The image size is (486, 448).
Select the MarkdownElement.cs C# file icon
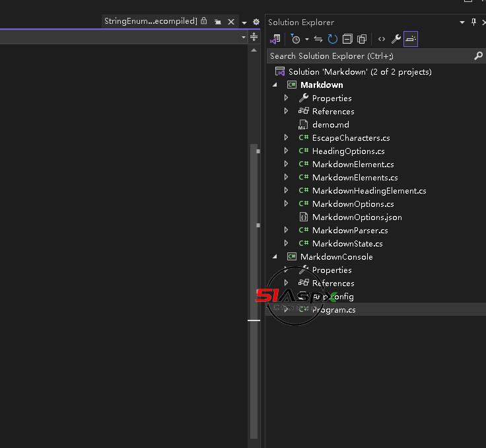pos(304,164)
